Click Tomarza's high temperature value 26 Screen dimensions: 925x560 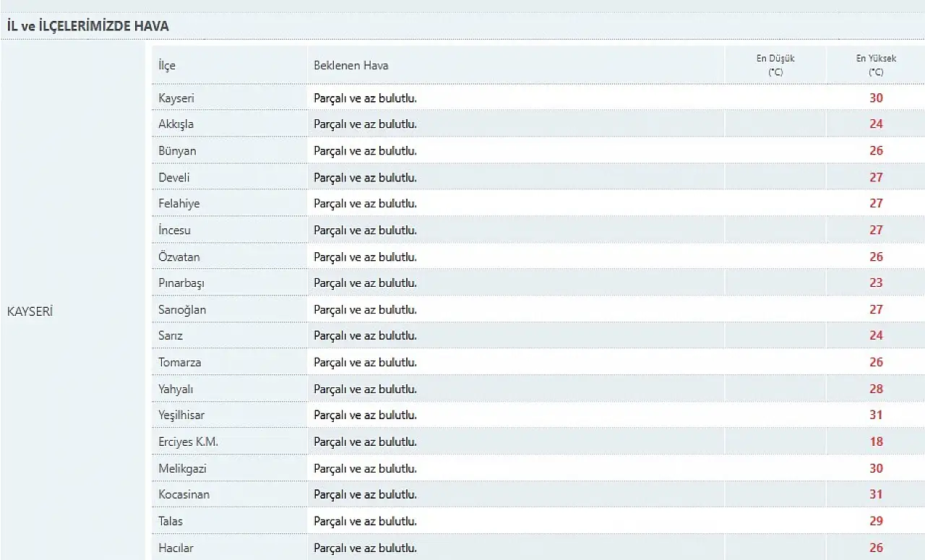pos(876,362)
